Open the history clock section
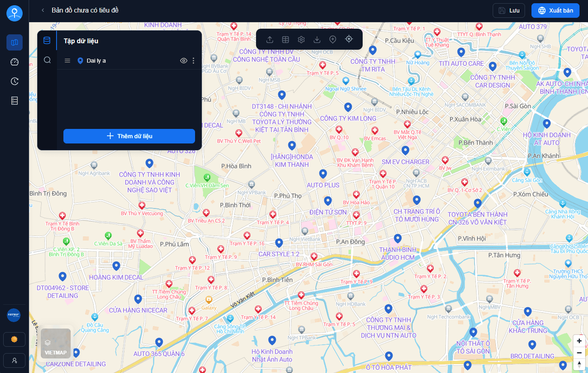Image resolution: width=588 pixels, height=373 pixels. coord(15,81)
